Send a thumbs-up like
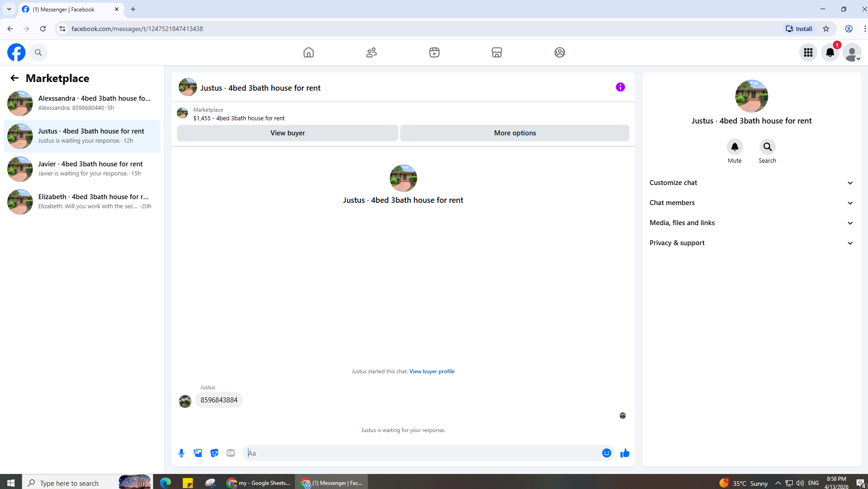The image size is (868, 489). (625, 453)
